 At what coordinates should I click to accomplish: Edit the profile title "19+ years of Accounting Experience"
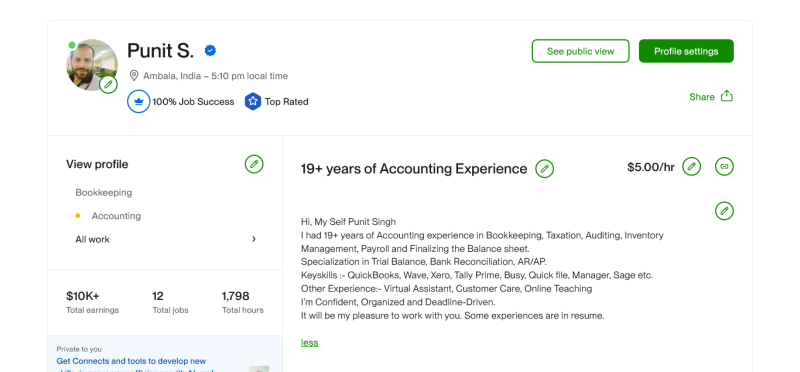(544, 168)
